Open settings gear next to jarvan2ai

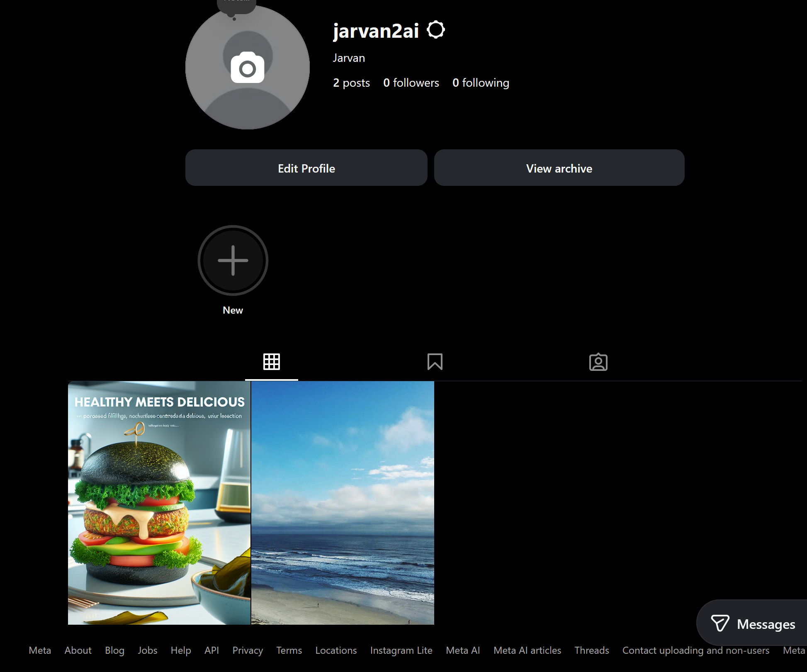pyautogui.click(x=436, y=30)
